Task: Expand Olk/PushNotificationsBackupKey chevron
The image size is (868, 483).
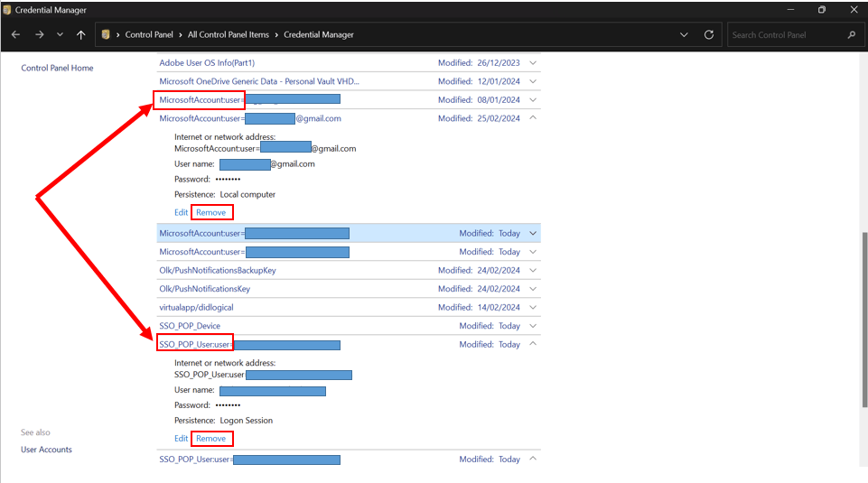Action: point(533,271)
